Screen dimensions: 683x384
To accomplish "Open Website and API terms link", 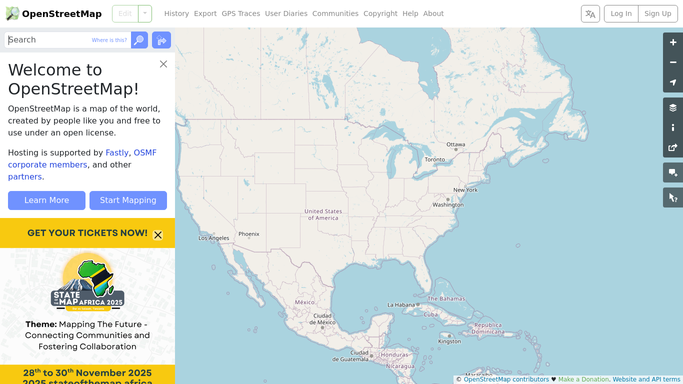I will point(646,380).
